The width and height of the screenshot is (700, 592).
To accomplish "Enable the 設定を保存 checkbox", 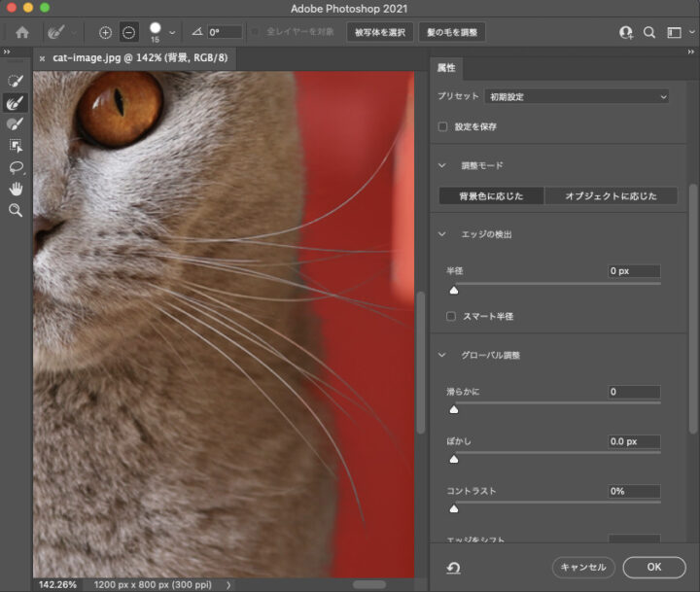I will [442, 126].
